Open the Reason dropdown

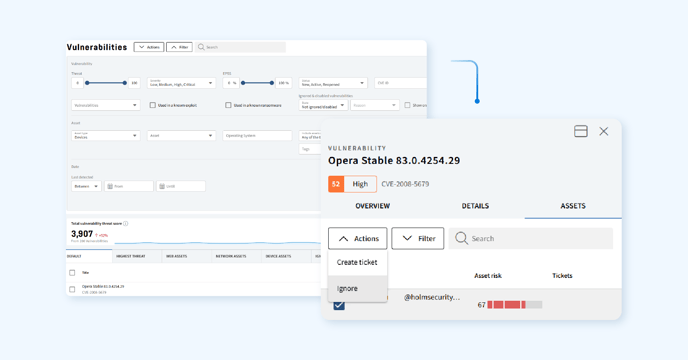pyautogui.click(x=375, y=105)
